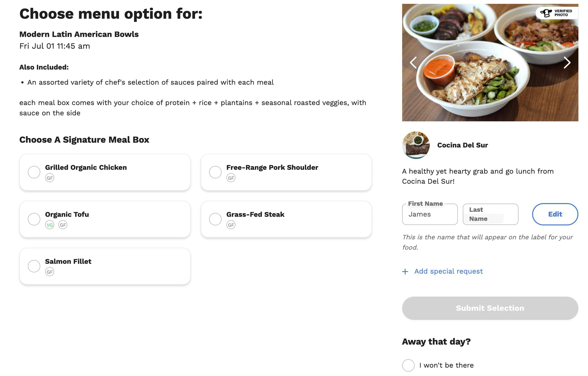Image resolution: width=588 pixels, height=376 pixels.
Task: Click the GF icon under Salmon Fillet
Action: click(x=50, y=272)
